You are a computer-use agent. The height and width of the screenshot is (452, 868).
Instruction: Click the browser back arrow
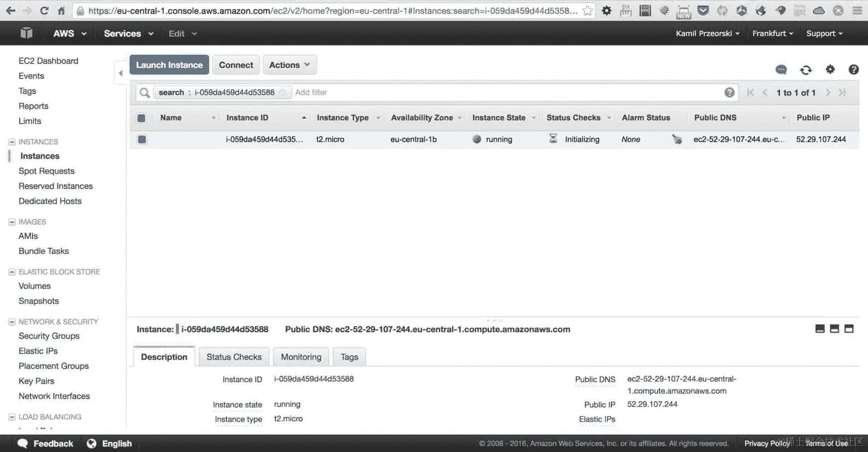10,10
